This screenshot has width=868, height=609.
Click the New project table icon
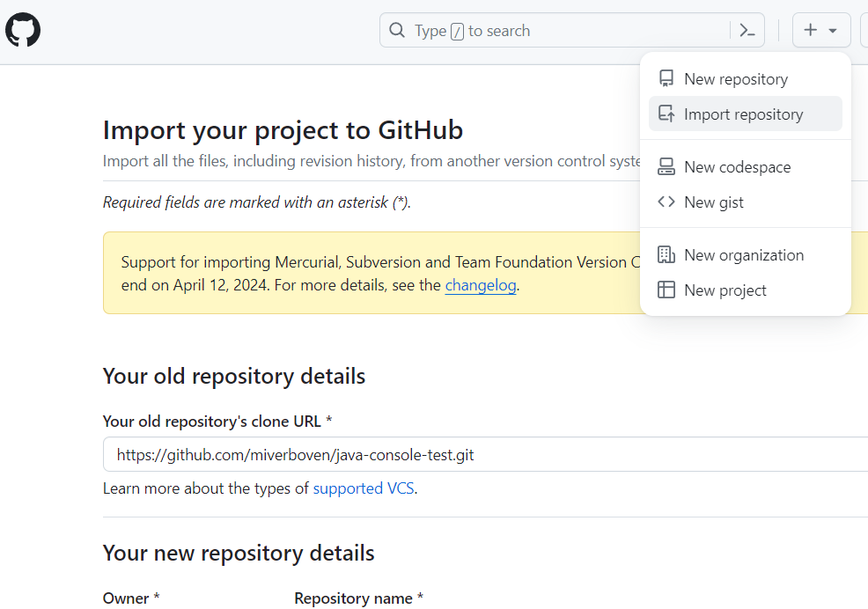click(x=666, y=290)
